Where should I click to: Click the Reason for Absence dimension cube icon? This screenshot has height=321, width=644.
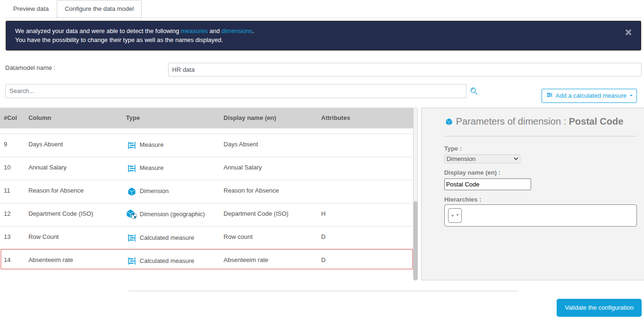[x=132, y=191]
